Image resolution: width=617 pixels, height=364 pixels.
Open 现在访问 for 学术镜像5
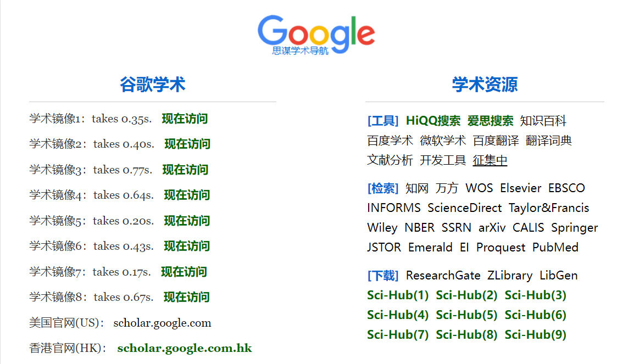pyautogui.click(x=187, y=221)
